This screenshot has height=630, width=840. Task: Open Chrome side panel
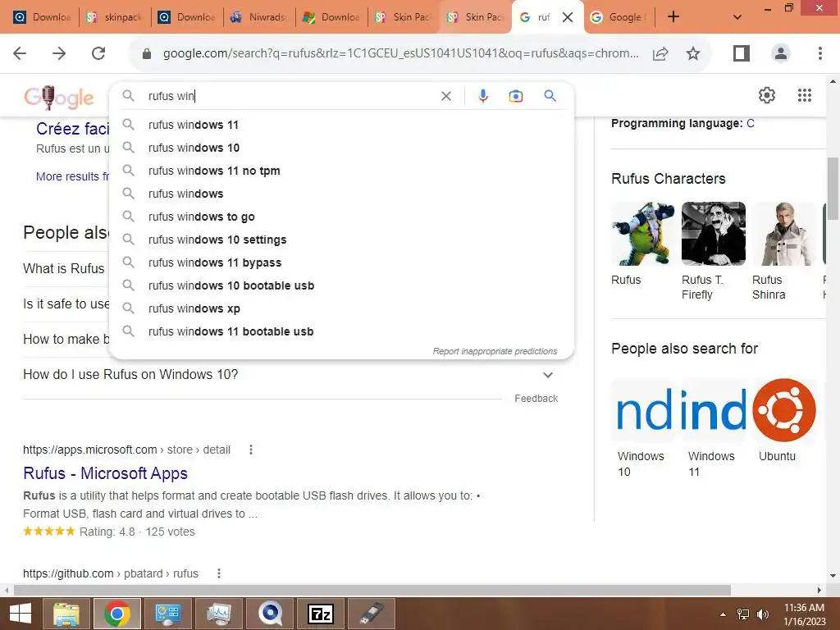point(742,53)
